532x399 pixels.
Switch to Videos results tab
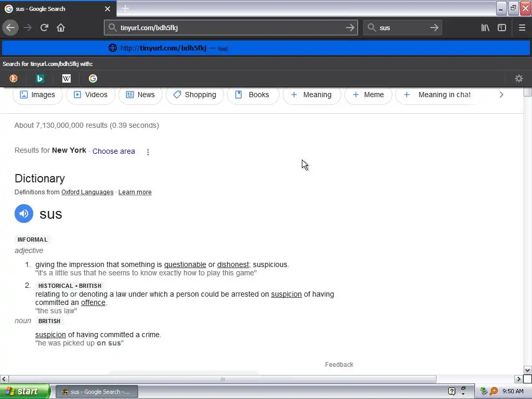90,95
